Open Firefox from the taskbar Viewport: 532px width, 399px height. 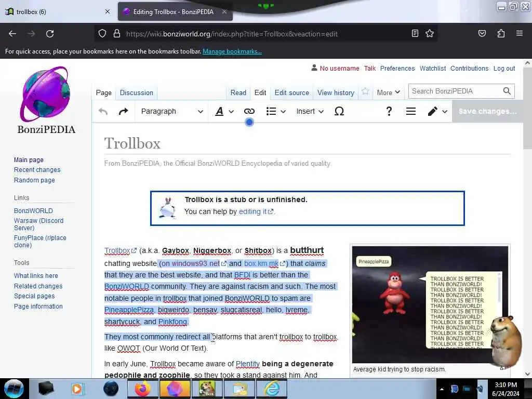pos(142,389)
